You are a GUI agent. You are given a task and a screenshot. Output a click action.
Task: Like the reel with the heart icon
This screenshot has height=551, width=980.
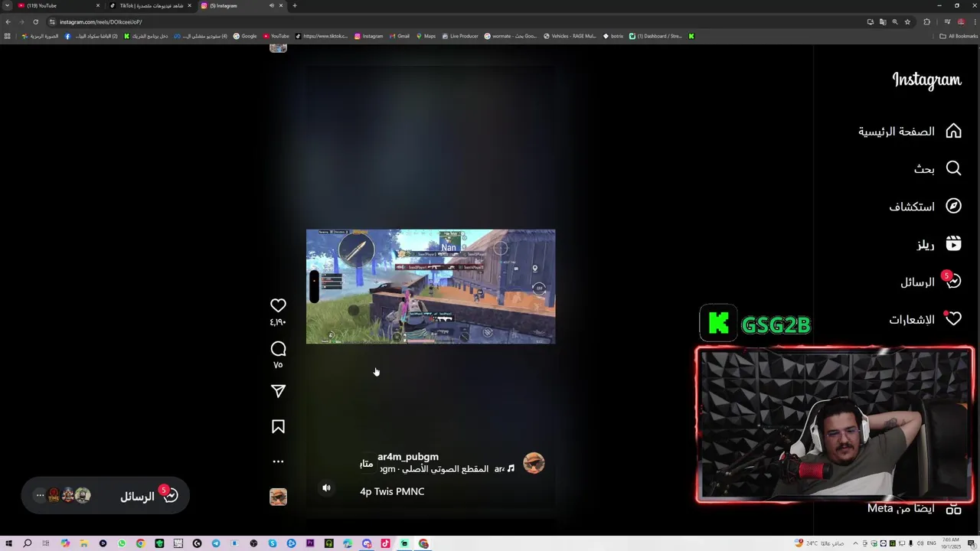point(278,305)
